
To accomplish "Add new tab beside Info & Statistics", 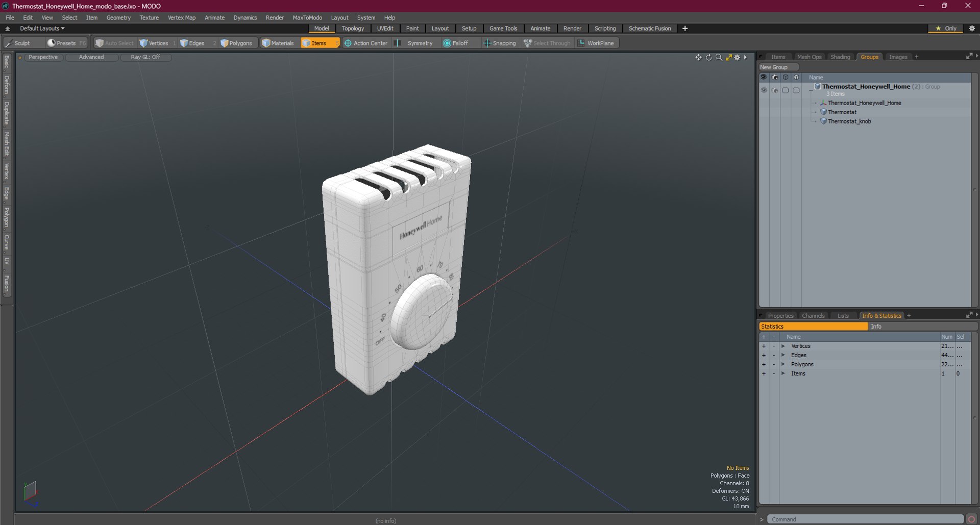I will (x=909, y=316).
